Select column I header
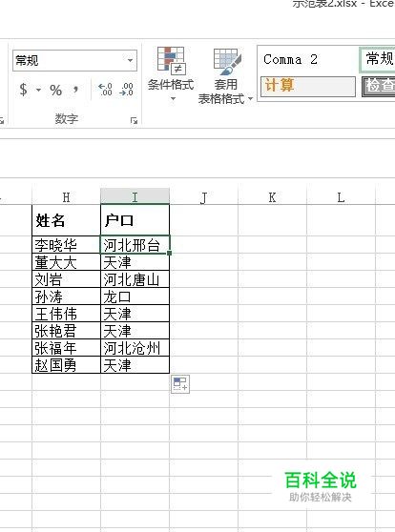This screenshot has width=395, height=532. [135, 196]
